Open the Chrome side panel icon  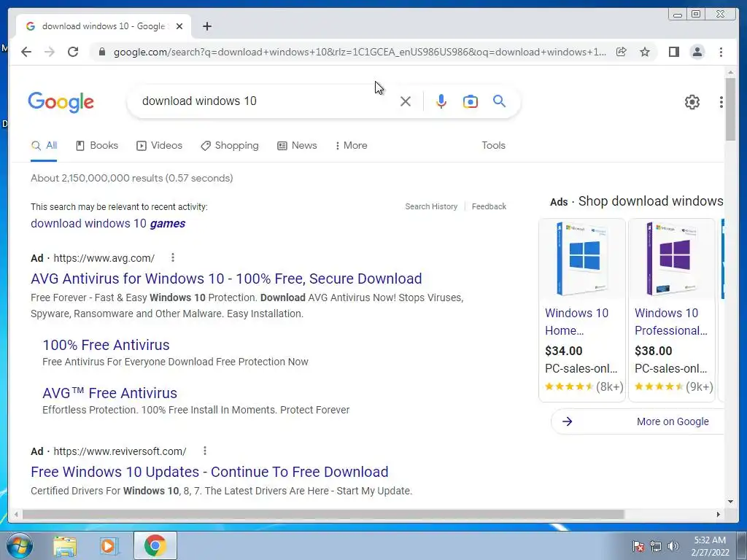[x=673, y=52]
